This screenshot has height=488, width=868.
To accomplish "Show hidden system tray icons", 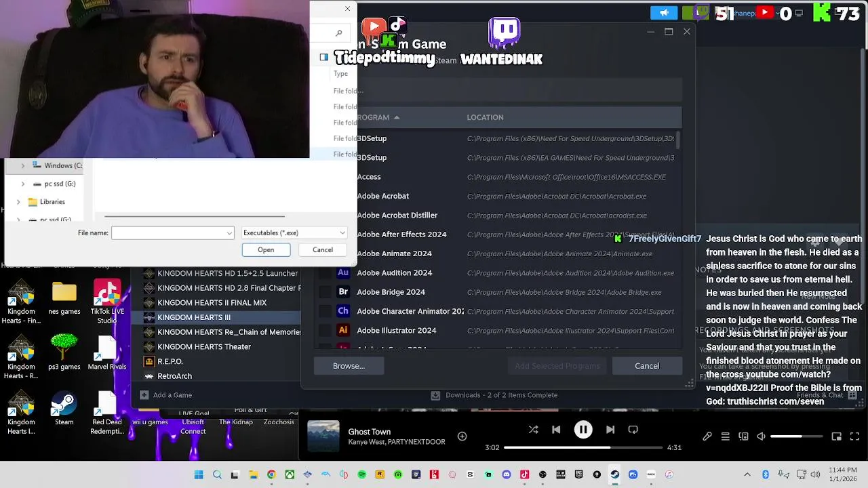I will [747, 474].
